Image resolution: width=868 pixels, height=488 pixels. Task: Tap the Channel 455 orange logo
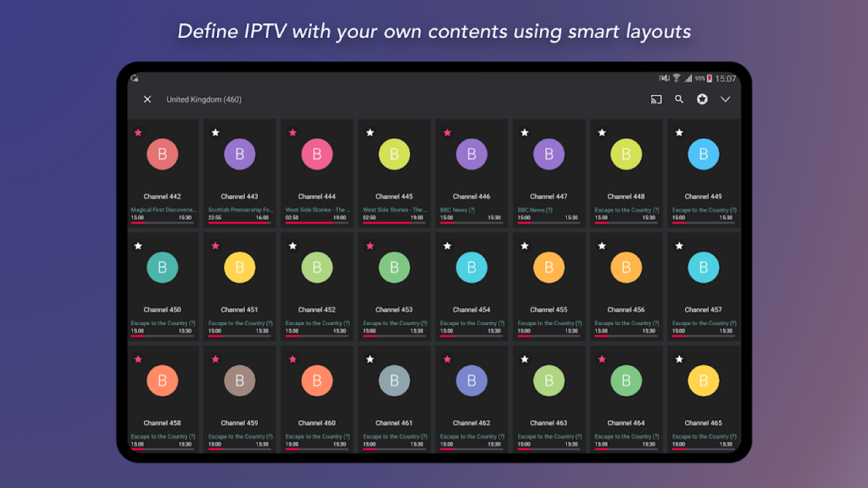(x=548, y=267)
